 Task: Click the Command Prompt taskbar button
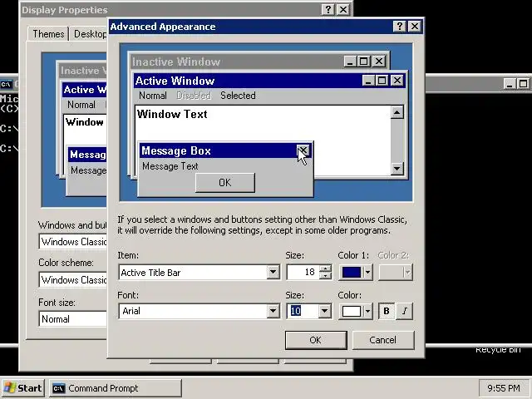point(116,388)
